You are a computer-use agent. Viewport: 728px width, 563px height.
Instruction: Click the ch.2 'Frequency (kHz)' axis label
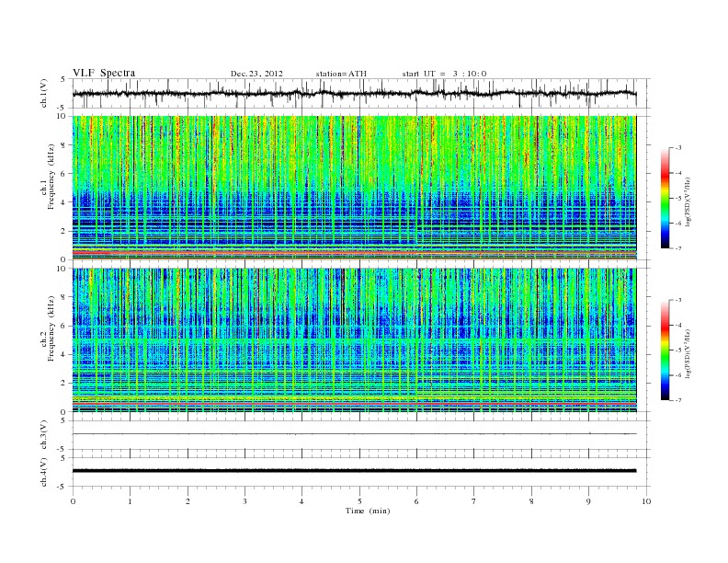pos(51,327)
